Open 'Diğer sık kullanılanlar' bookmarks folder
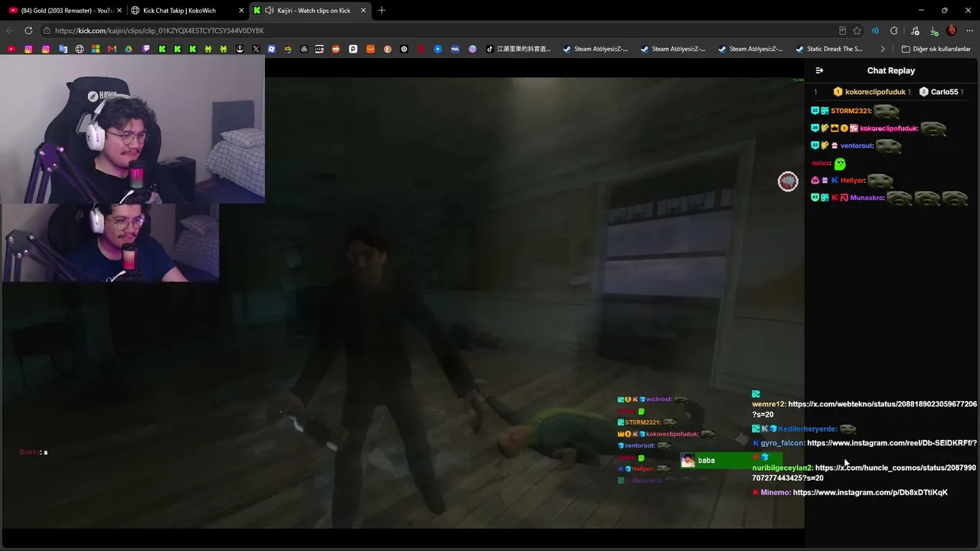 click(x=936, y=49)
